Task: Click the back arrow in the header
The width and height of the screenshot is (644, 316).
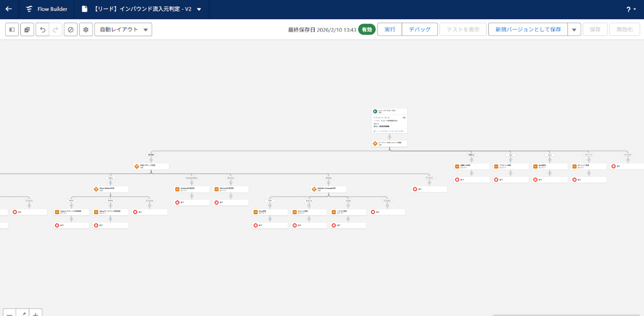Action: 9,9
